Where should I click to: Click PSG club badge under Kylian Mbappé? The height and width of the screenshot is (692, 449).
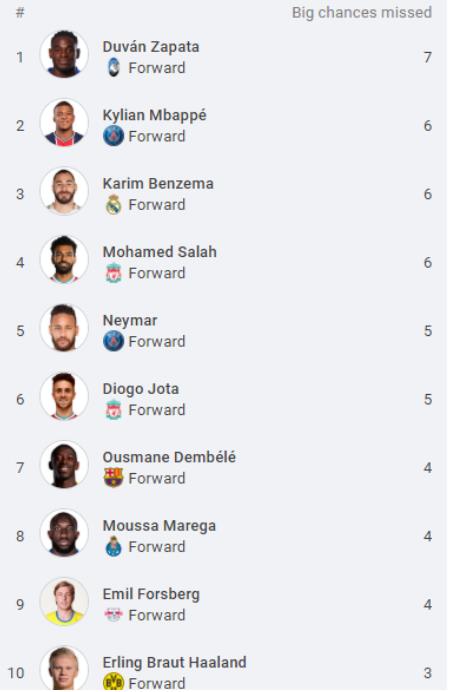coord(113,136)
